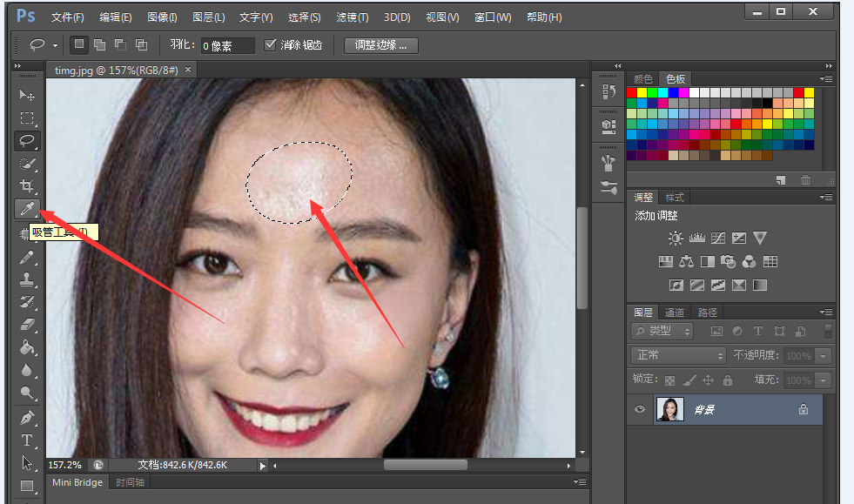Viewport: 854px width, 504px height.
Task: Toggle lock all
Action: 728,380
